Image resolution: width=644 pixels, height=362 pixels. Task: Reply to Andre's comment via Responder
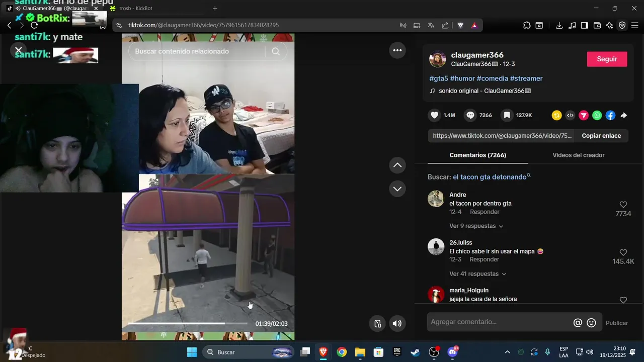tap(485, 212)
